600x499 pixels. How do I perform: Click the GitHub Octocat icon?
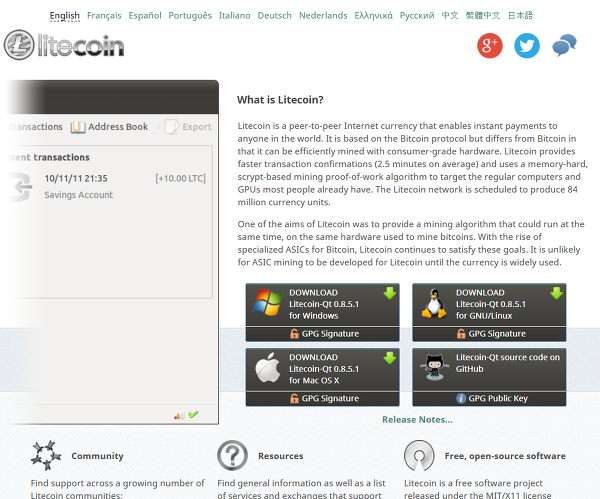[x=434, y=367]
